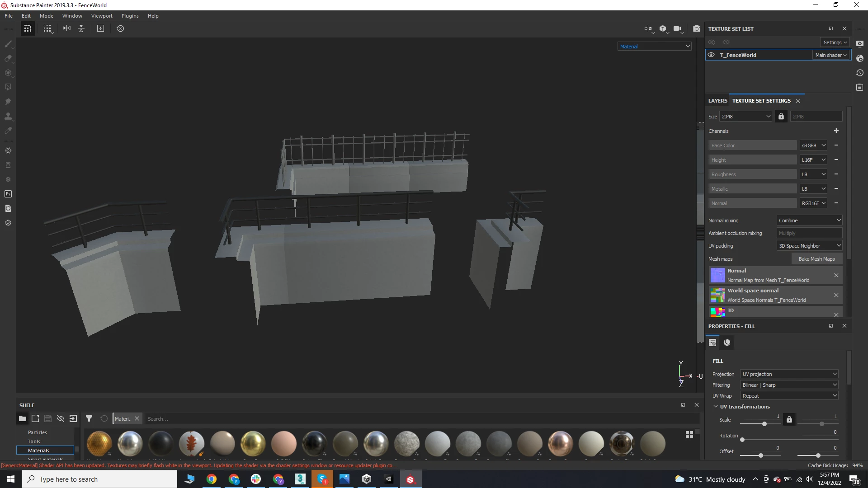Toggle the size lock next to 2048
The height and width of the screenshot is (488, 868).
pyautogui.click(x=781, y=117)
